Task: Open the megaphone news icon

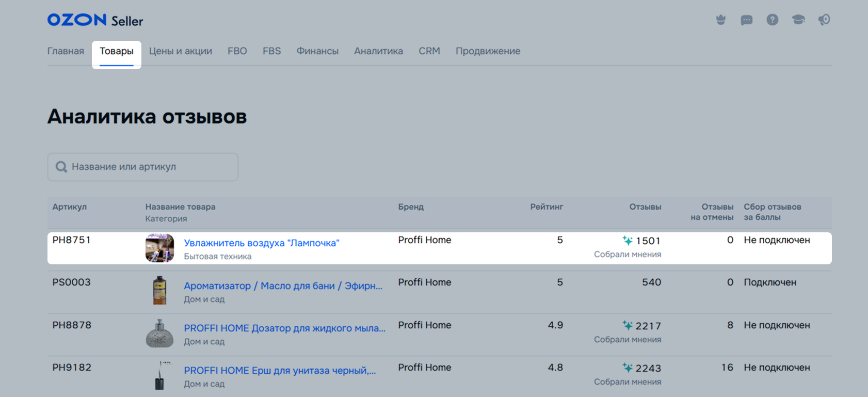Action: coord(824,20)
